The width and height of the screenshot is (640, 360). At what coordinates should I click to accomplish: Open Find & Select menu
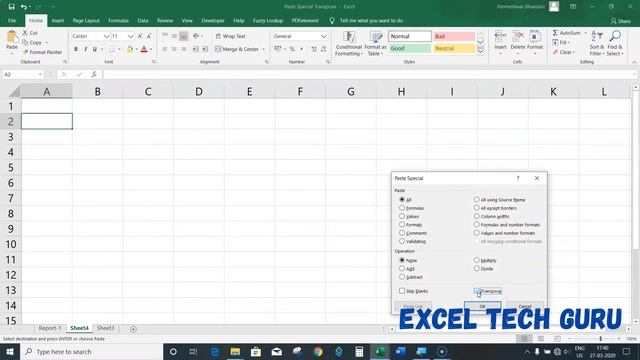coord(615,43)
